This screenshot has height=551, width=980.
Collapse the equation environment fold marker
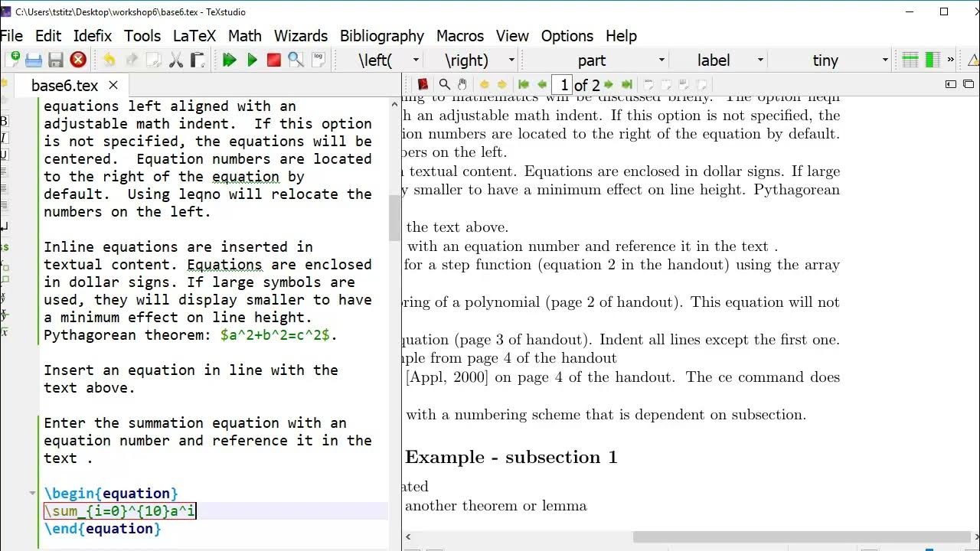(x=32, y=494)
